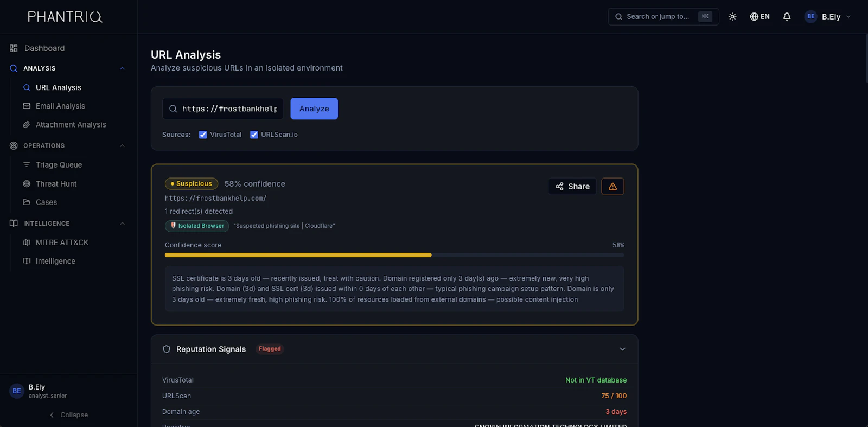Share the analysis result
The width and height of the screenshot is (868, 427).
[572, 187]
